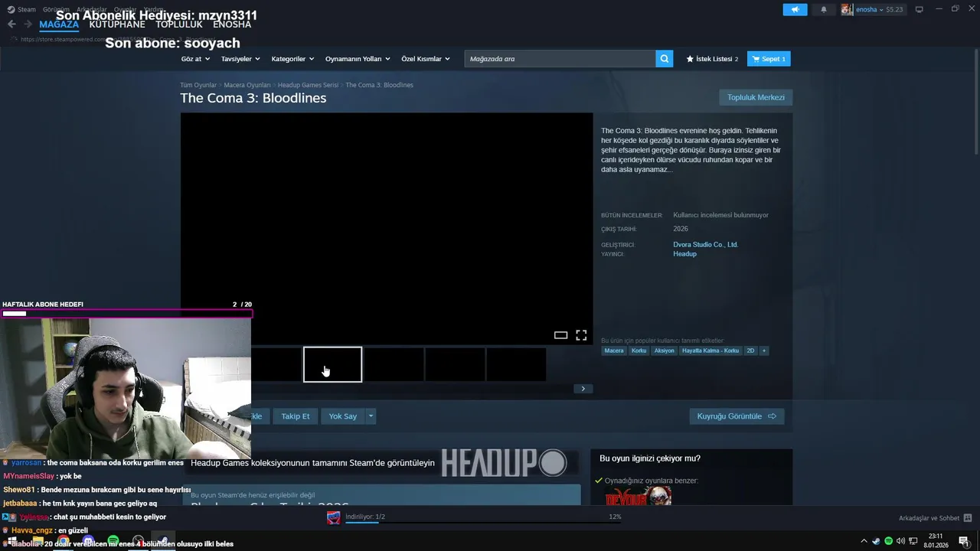
Task: Click Headup Games Serisi breadcrumb
Action: (x=308, y=85)
